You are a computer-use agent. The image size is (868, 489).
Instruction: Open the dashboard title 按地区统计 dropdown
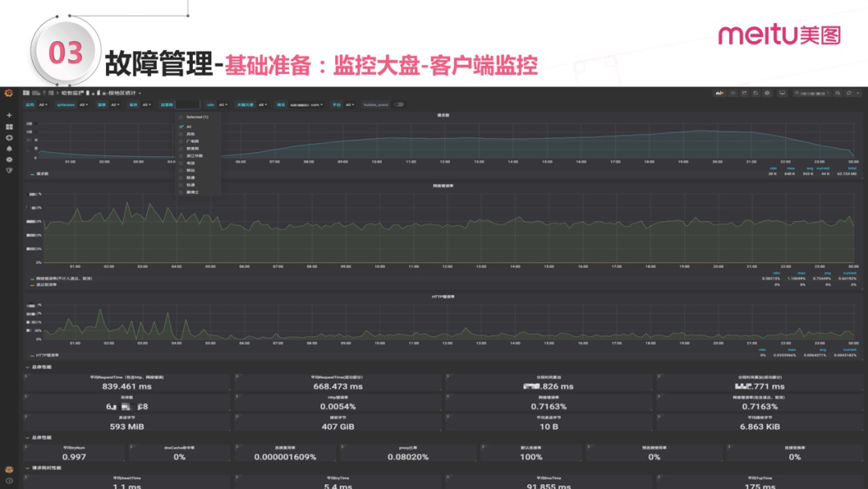[101, 93]
